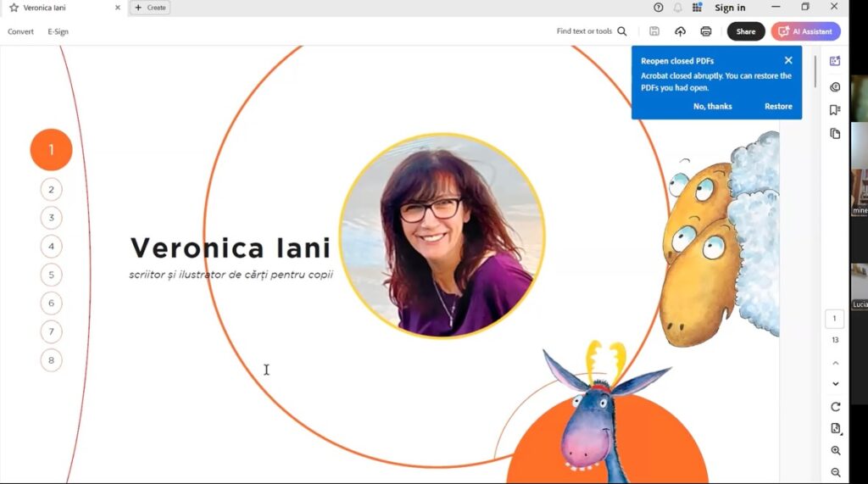The width and height of the screenshot is (868, 484).
Task: Go to next page with down chevron
Action: (835, 384)
